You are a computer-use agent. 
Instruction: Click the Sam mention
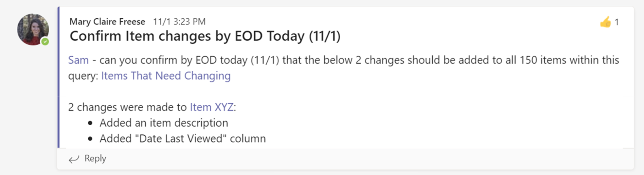(78, 60)
